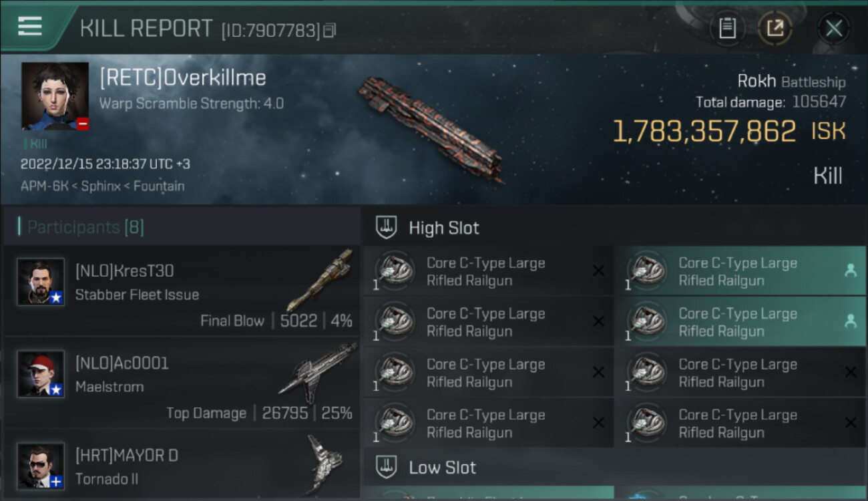The width and height of the screenshot is (868, 501).
Task: Select the High Slot section header
Action: pos(444,228)
